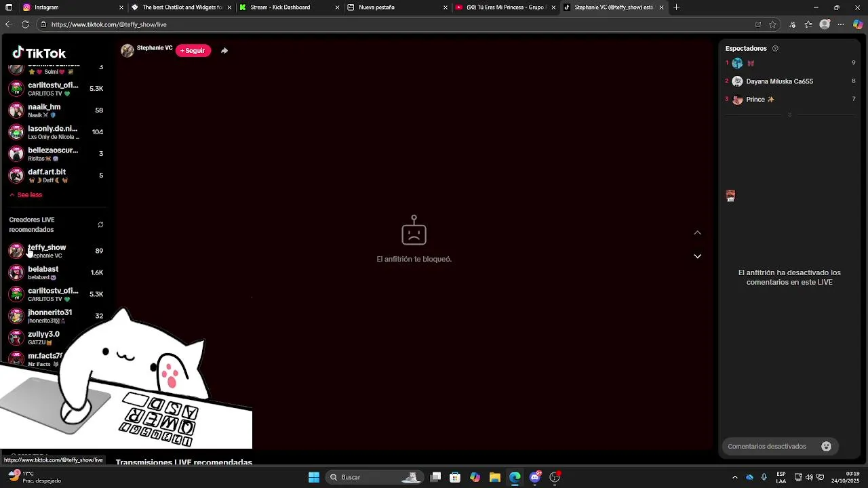
Task: Open the browser profile avatar
Action: point(825,24)
